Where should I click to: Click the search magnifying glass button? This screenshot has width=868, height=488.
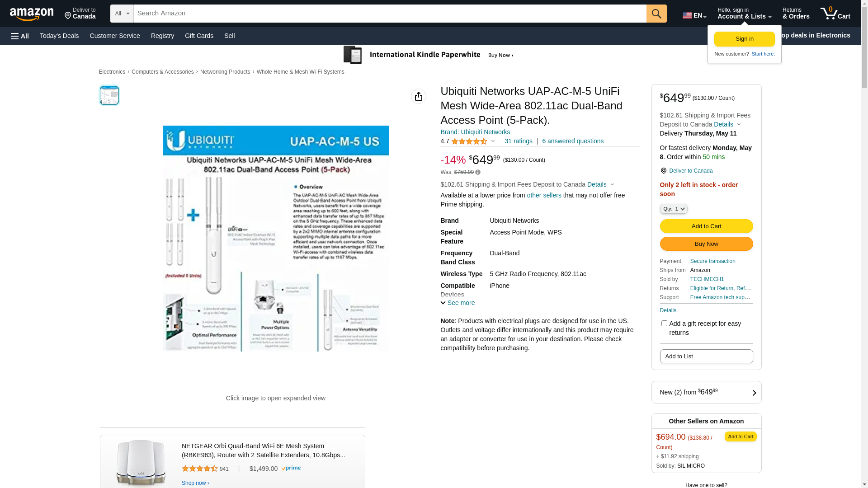point(656,14)
